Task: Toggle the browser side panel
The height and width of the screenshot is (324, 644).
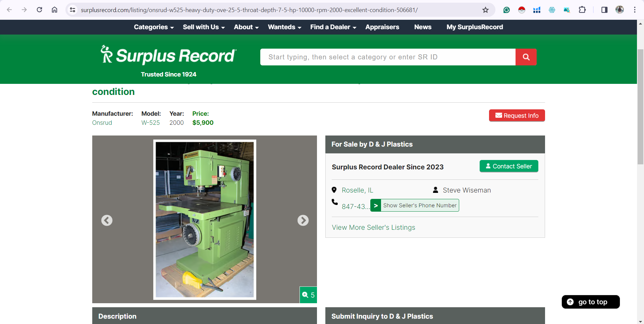Action: tap(604, 10)
